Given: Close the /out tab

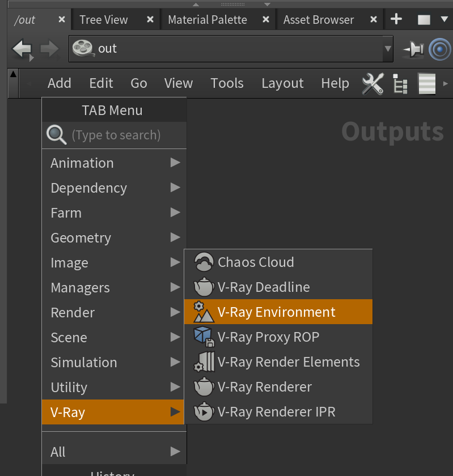Looking at the screenshot, I should [x=62, y=19].
